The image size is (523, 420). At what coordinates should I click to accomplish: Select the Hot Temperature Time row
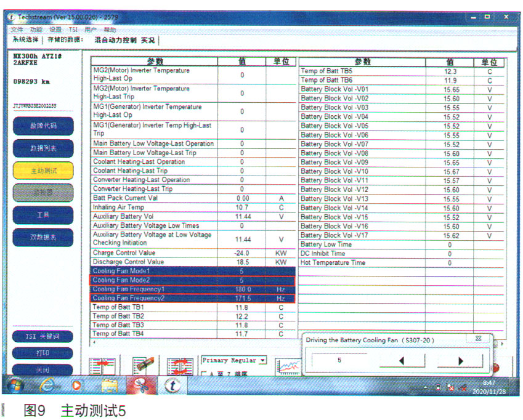click(401, 263)
